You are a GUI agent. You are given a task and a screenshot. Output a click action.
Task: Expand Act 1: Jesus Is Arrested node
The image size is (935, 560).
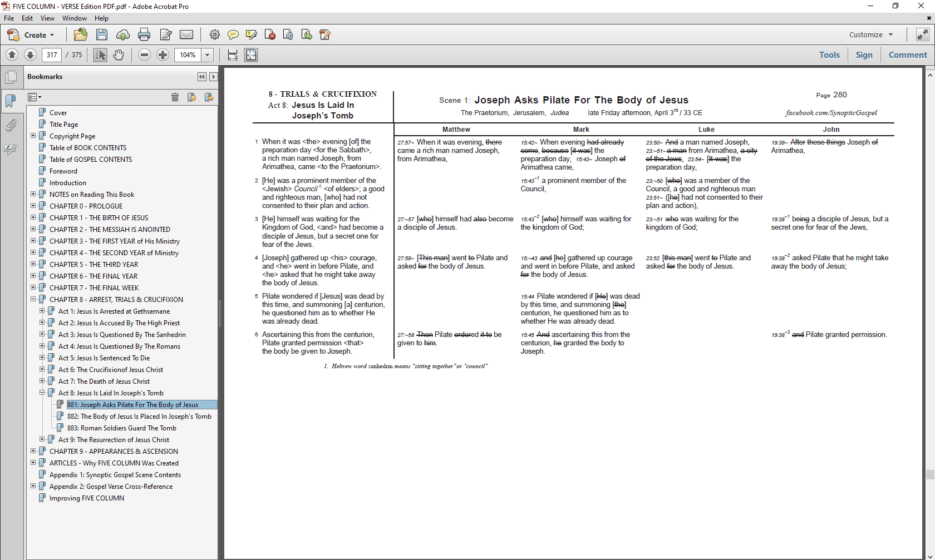tap(42, 311)
